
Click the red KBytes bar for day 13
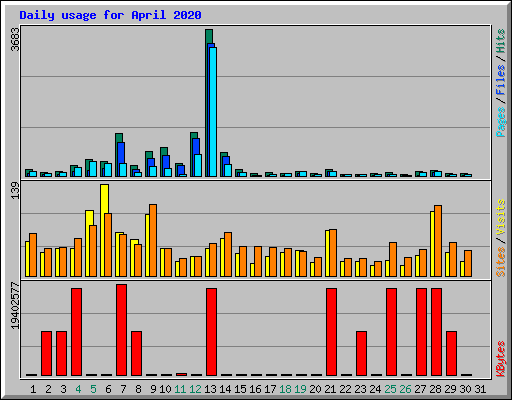pyautogui.click(x=211, y=332)
